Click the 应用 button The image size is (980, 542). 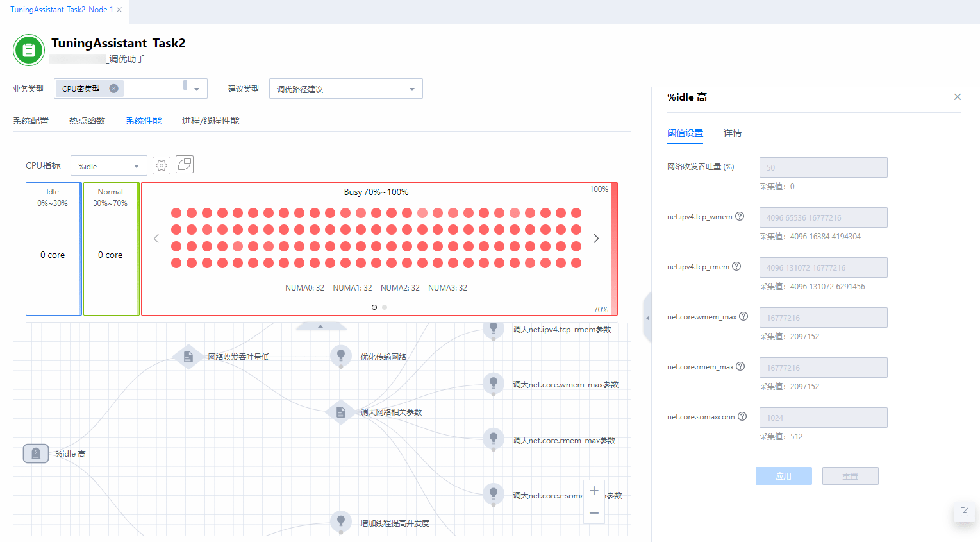pos(784,476)
